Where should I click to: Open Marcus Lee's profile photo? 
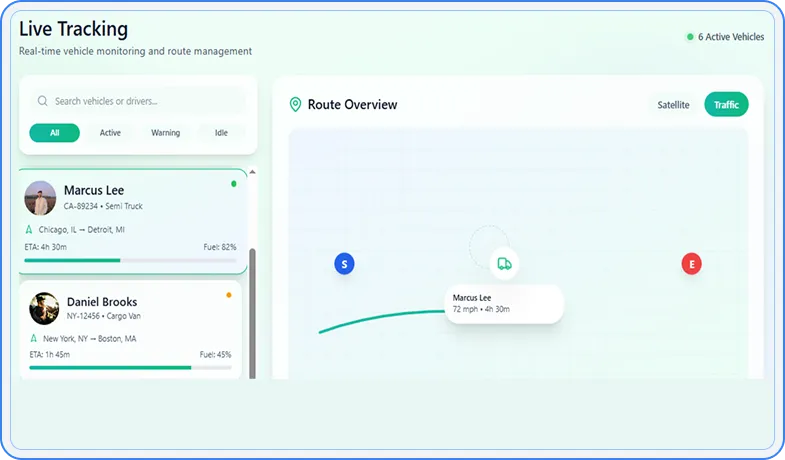pyautogui.click(x=41, y=198)
